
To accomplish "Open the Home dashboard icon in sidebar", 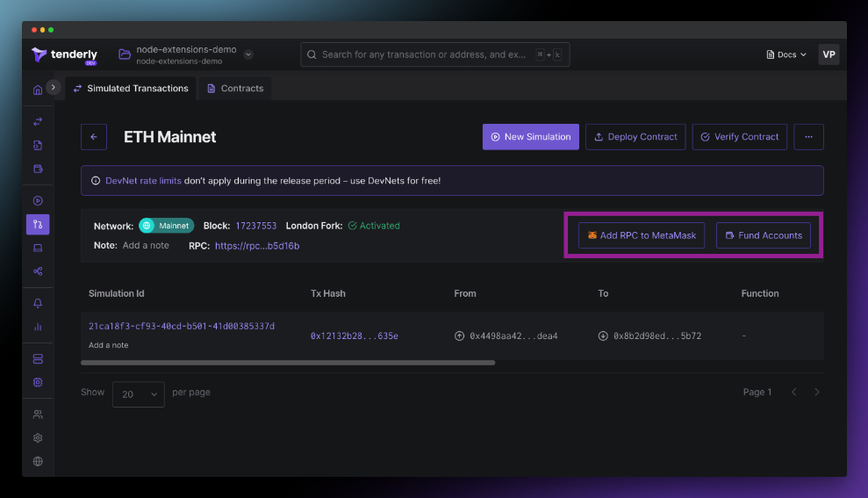I will (38, 90).
